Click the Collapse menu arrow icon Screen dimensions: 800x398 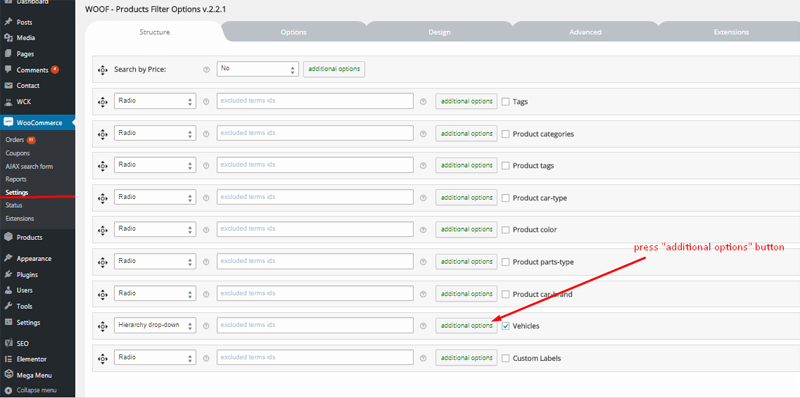coord(8,391)
